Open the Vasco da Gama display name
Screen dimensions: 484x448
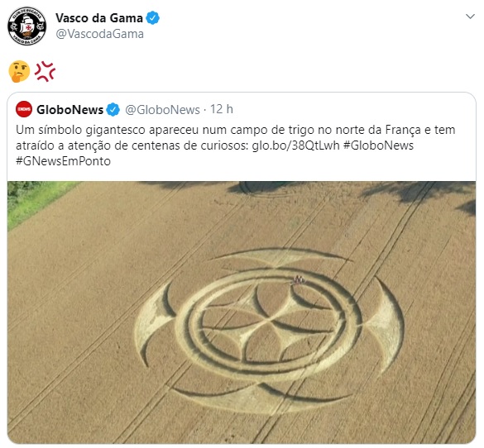point(99,18)
